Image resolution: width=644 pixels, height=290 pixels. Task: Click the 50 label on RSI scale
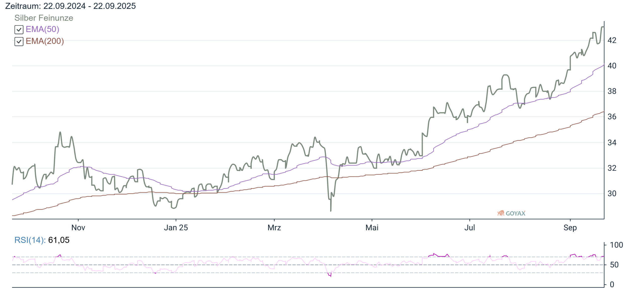click(614, 265)
